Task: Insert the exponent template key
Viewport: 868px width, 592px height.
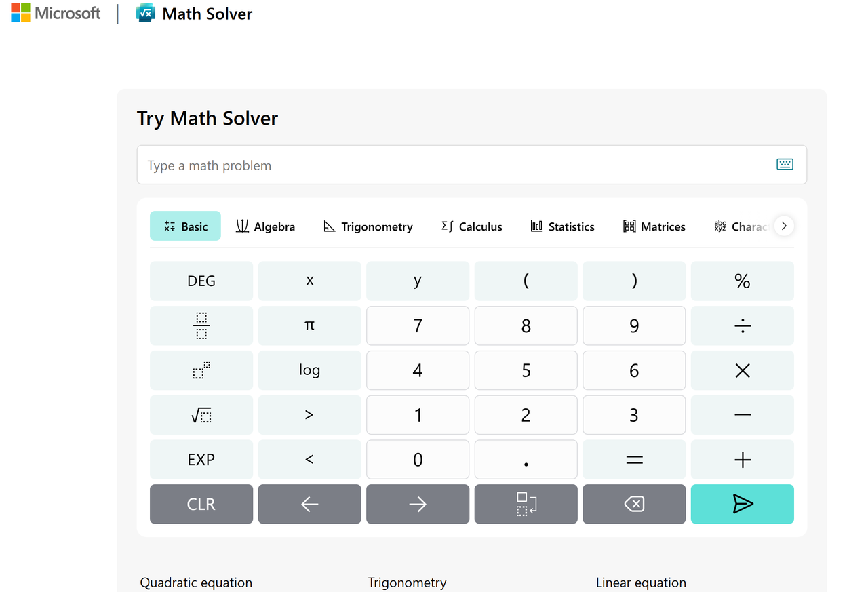Action: (x=201, y=370)
